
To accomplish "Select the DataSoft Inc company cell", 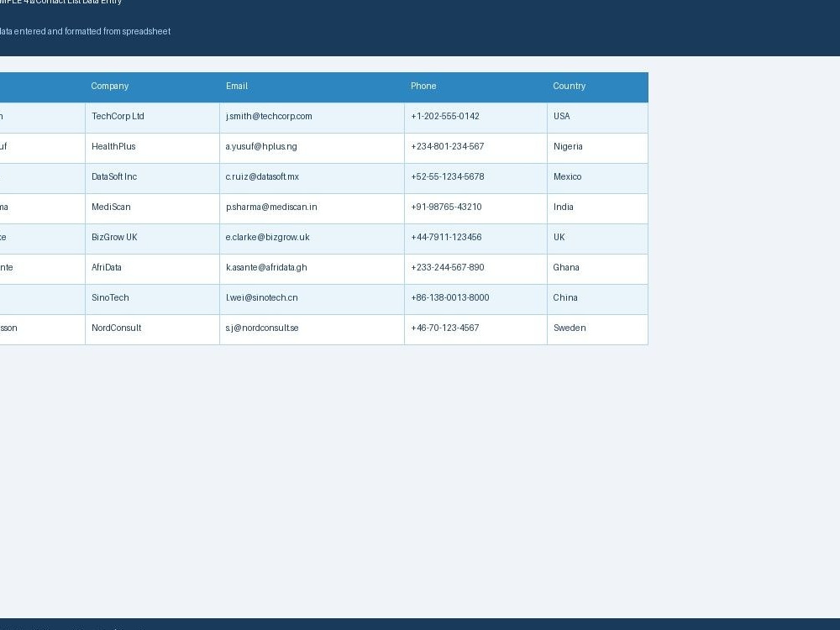I will (152, 178).
